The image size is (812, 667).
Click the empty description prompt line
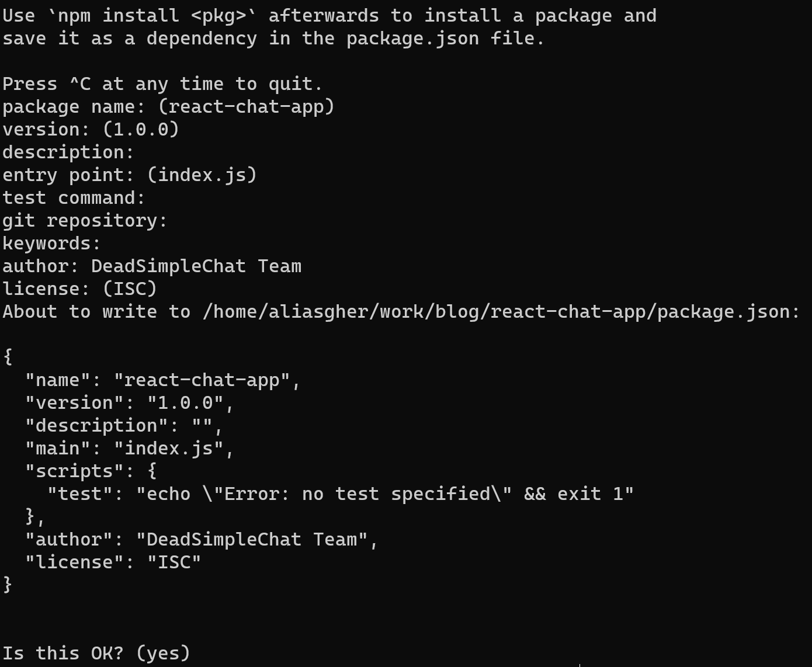(x=68, y=152)
